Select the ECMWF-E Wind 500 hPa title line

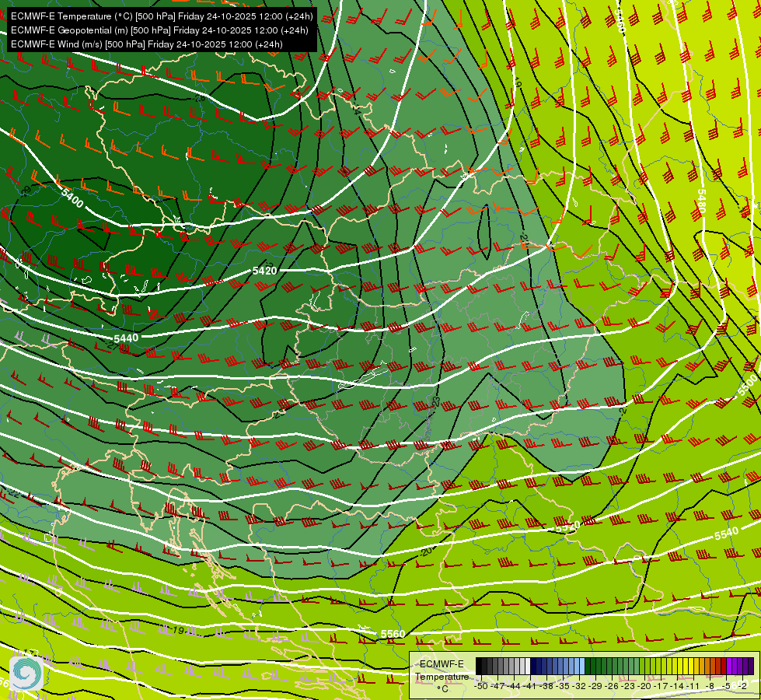147,44
